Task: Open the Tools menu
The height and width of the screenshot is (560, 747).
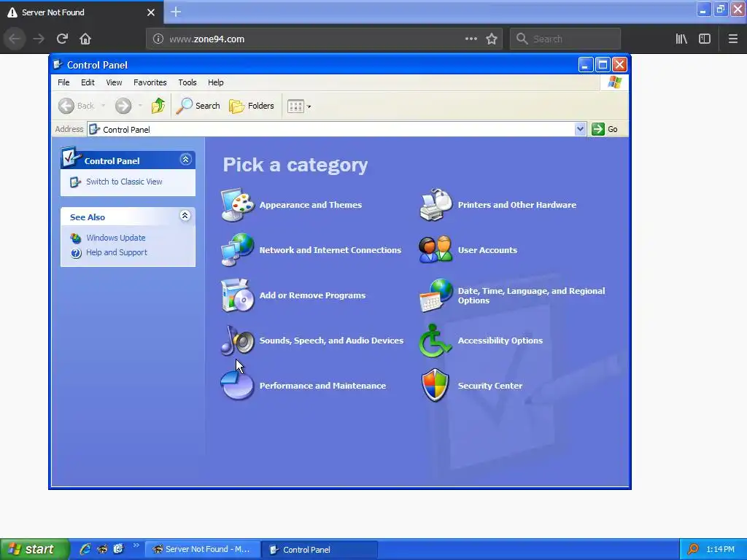Action: pos(187,82)
